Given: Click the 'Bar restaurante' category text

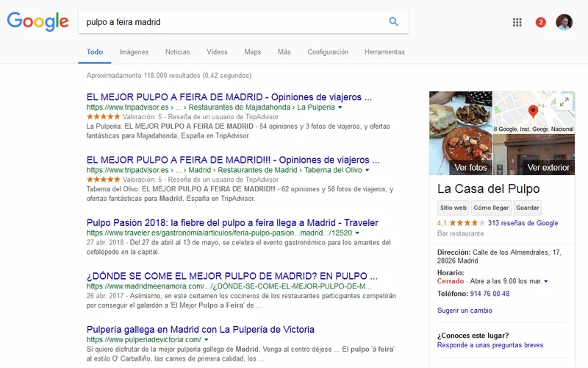Looking at the screenshot, I should pos(461,233).
